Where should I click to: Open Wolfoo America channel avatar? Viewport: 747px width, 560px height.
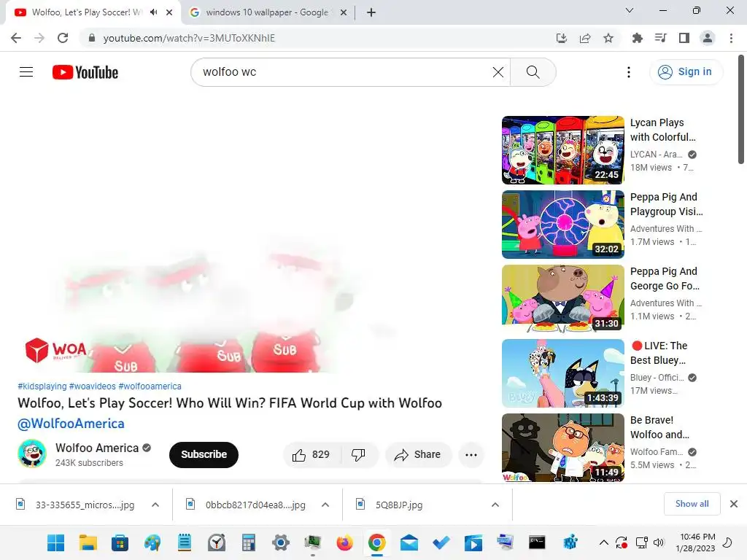(32, 454)
